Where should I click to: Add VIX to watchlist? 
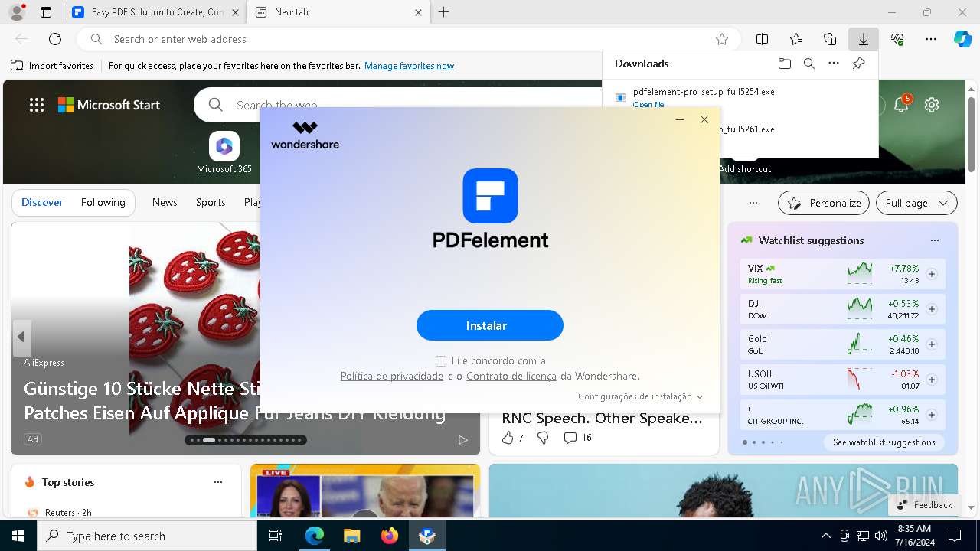tap(932, 274)
